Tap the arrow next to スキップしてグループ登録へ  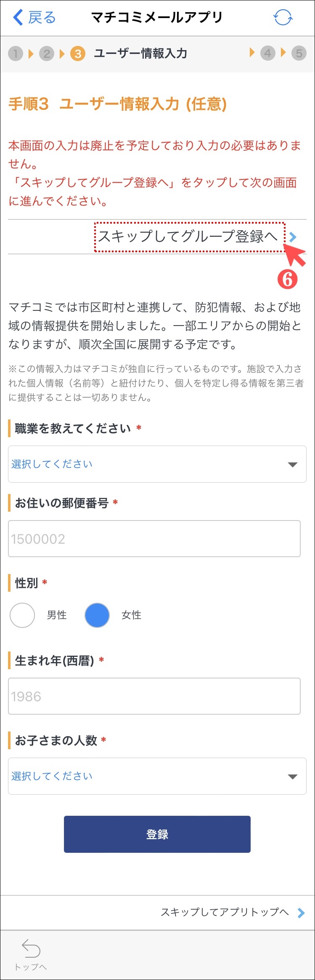[x=293, y=237]
